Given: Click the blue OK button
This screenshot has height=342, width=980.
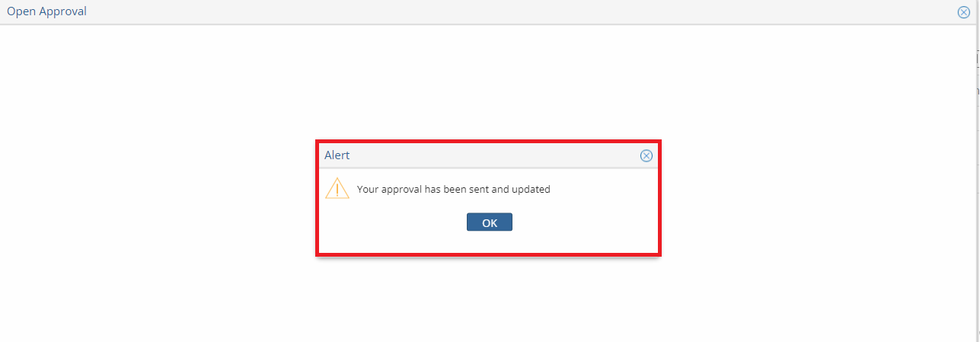Looking at the screenshot, I should pyautogui.click(x=490, y=222).
